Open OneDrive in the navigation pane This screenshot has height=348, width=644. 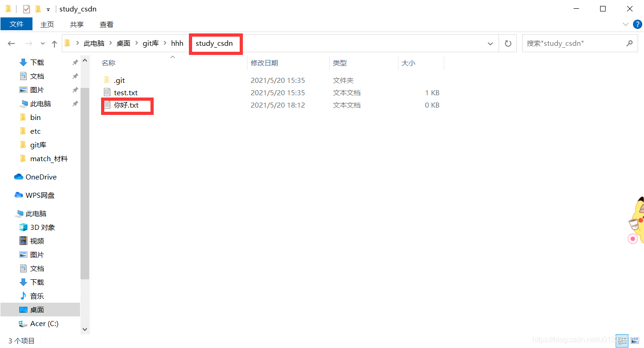pyautogui.click(x=40, y=177)
